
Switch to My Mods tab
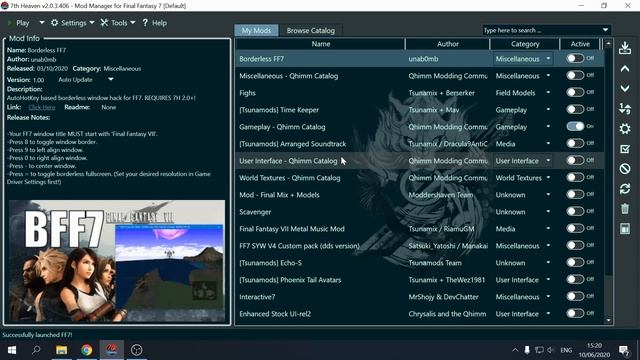pos(256,30)
